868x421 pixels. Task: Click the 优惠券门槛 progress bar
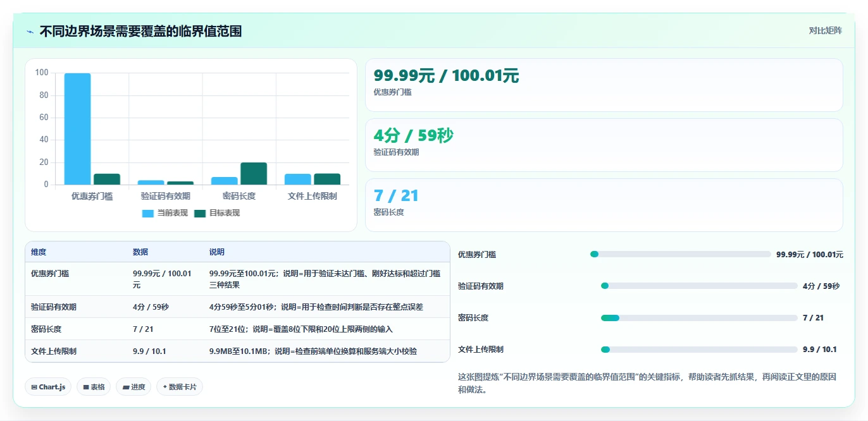[681, 254]
